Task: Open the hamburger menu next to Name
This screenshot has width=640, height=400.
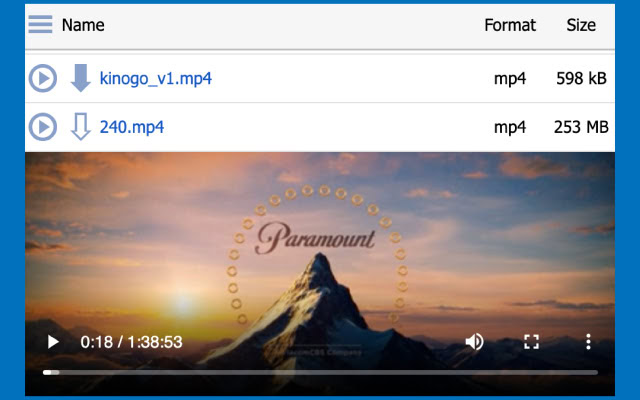Action: point(40,24)
